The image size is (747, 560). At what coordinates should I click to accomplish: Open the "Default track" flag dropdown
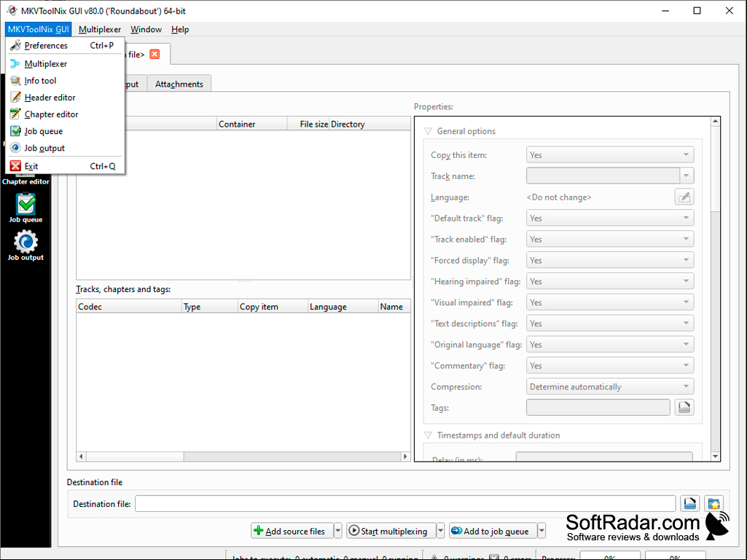coord(610,218)
